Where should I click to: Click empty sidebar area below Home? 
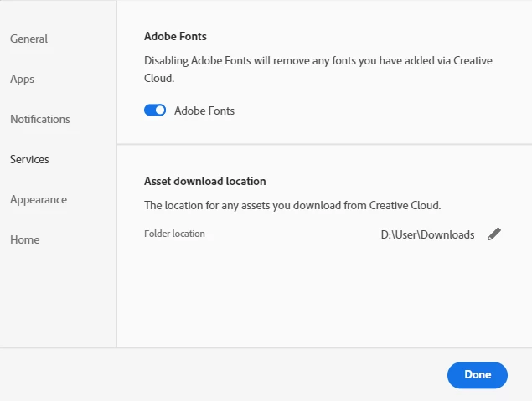[x=57, y=301]
